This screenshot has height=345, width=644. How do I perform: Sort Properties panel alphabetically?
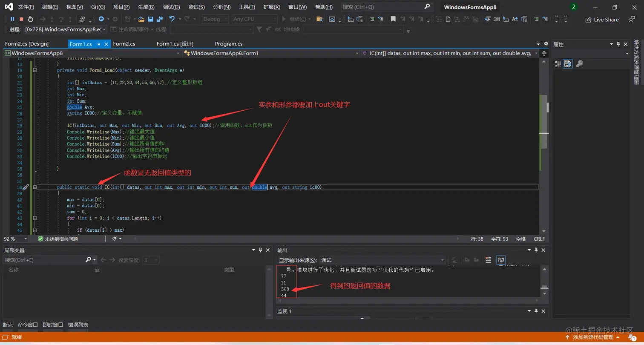pos(567,64)
